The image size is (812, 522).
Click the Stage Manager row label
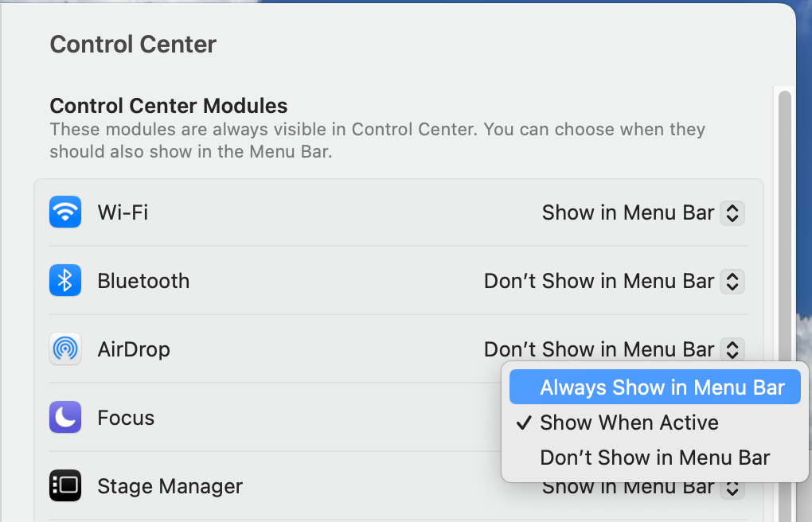coord(170,485)
